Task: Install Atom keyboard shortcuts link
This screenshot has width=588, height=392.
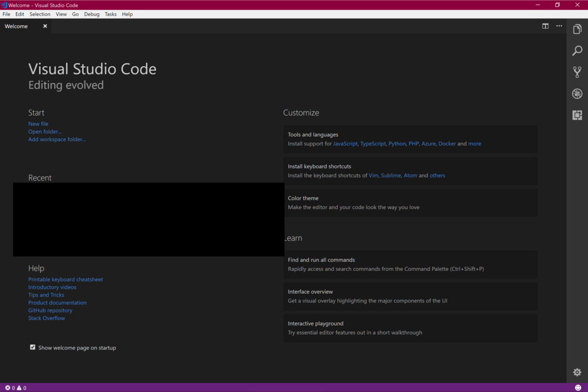Action: point(410,176)
